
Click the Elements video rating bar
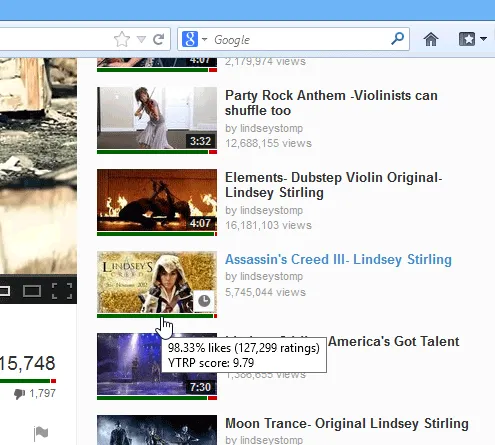point(157,234)
